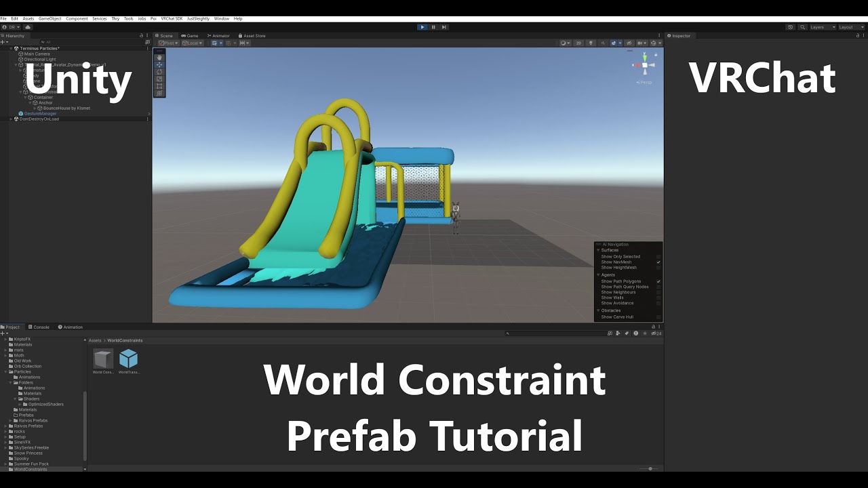Toggle Show HeightMesh checkbox
The height and width of the screenshot is (488, 868).
(x=658, y=268)
